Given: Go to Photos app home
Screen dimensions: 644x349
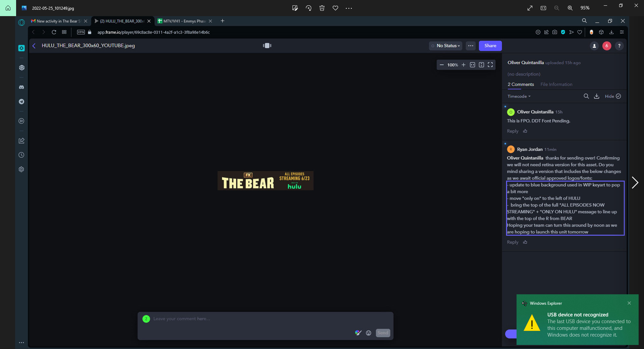Looking at the screenshot, I should [x=8, y=8].
